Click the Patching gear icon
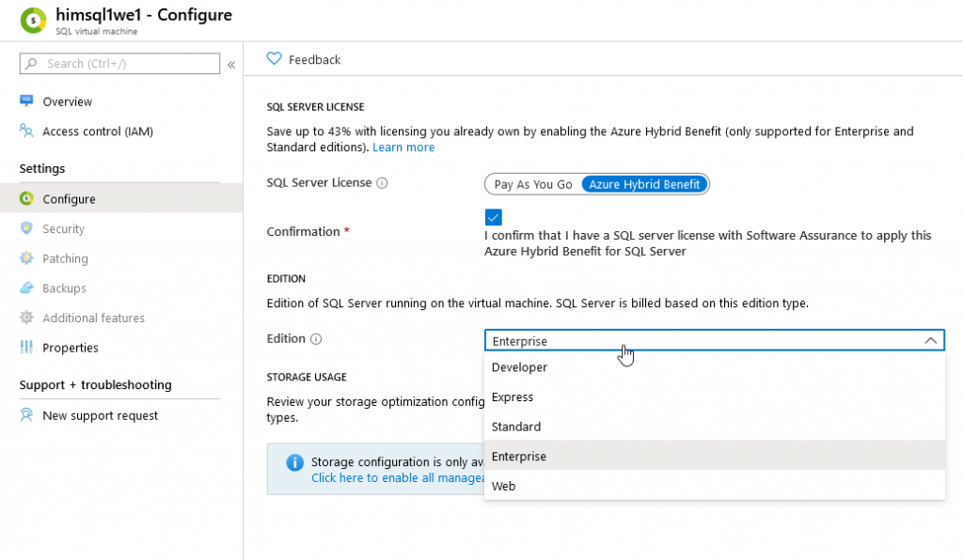 [26, 258]
